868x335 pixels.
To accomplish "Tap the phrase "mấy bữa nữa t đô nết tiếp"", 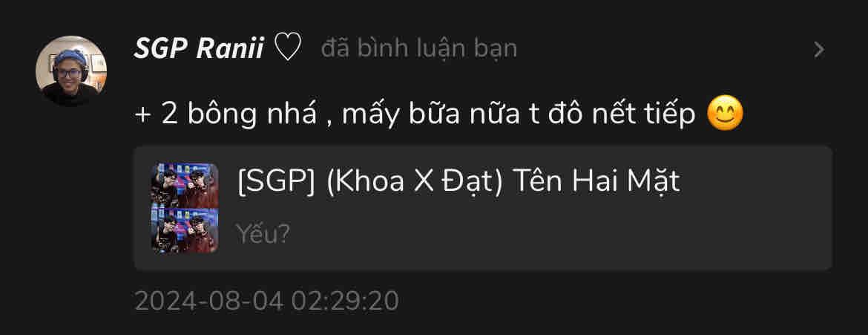I will pyautogui.click(x=519, y=115).
